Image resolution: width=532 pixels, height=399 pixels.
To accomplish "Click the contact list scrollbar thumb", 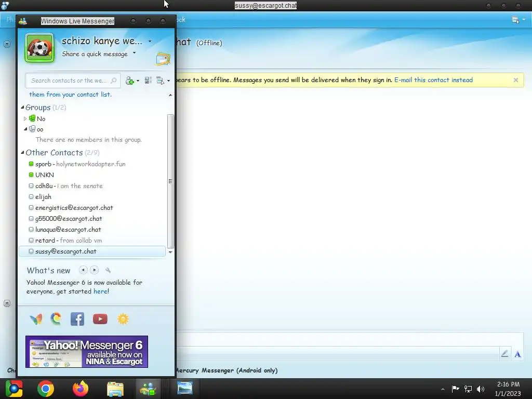I will pyautogui.click(x=170, y=181).
